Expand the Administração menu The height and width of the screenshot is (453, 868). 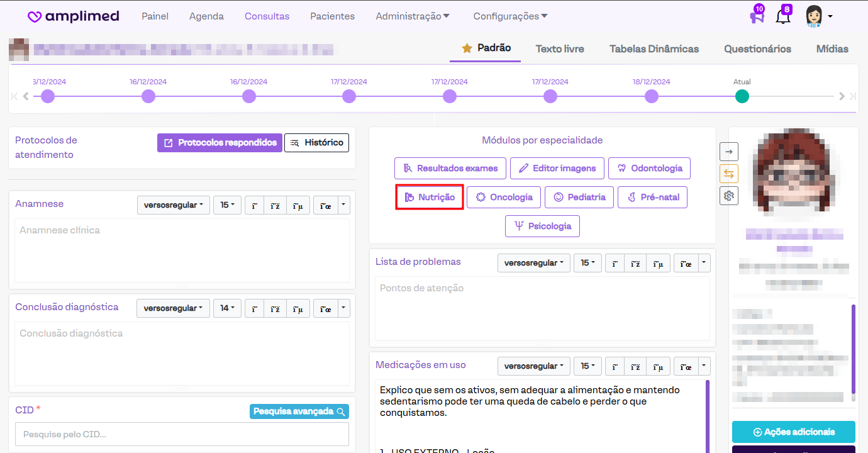(413, 16)
